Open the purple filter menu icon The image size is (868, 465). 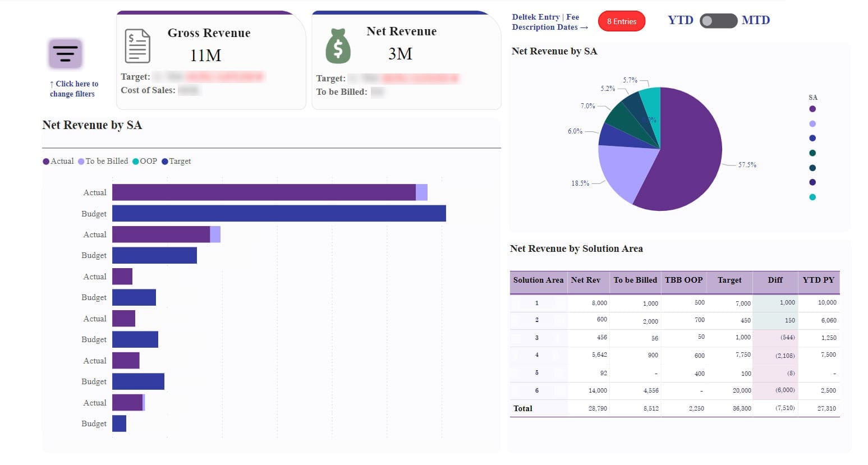65,54
